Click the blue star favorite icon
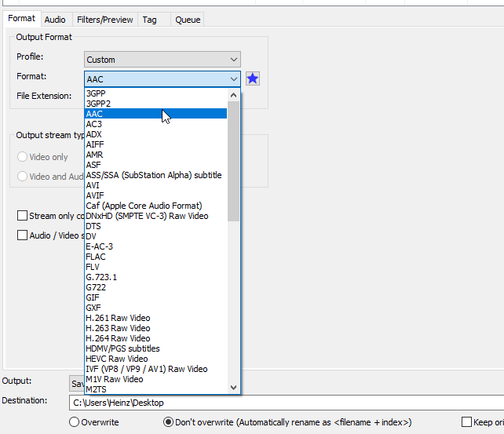Screen dimensions: 504x434 [252, 78]
